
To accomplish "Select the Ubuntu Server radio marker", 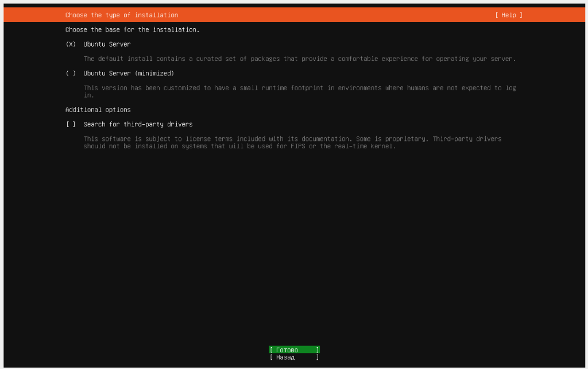I will point(71,44).
